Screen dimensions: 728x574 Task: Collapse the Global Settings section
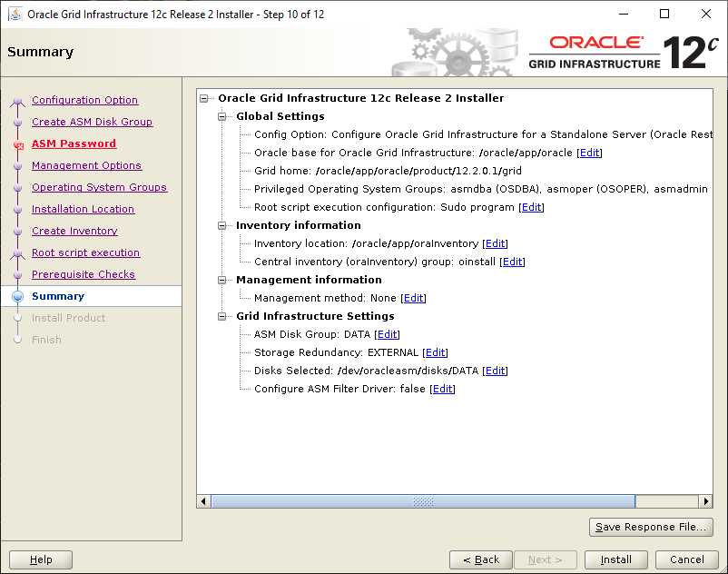point(222,116)
